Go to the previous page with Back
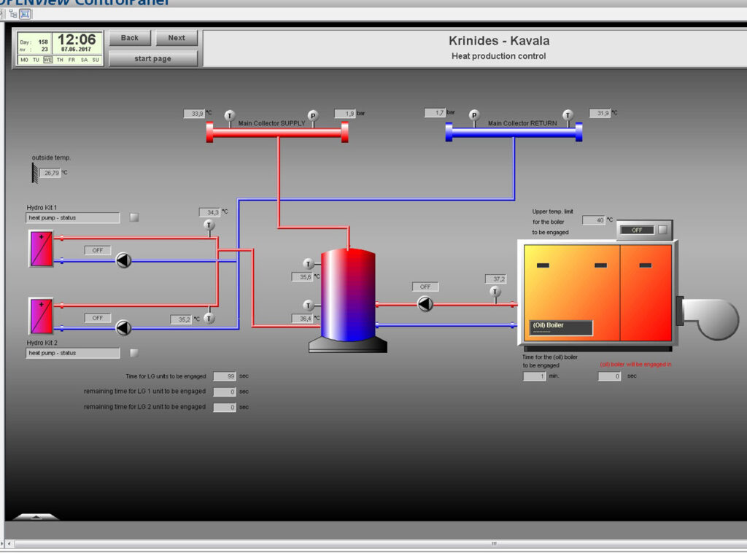The height and width of the screenshot is (560, 747). 130,38
